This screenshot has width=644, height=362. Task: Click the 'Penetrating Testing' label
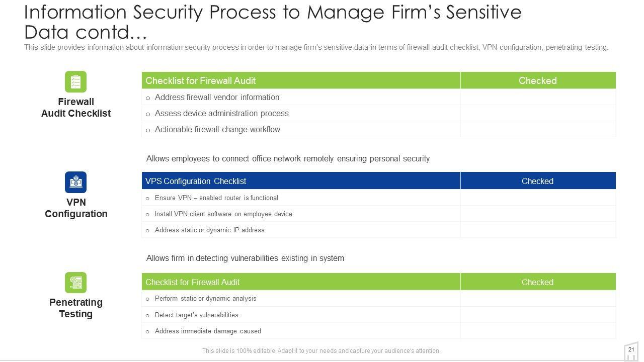[76, 308]
